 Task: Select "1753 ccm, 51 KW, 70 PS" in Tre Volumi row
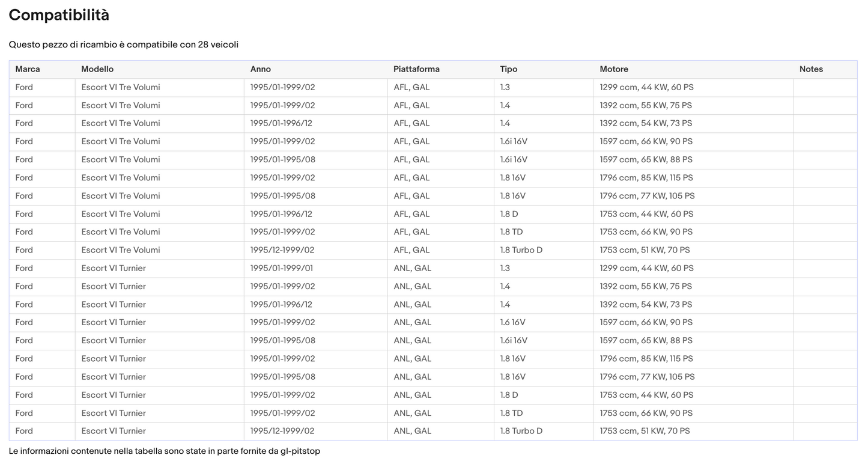coord(645,250)
